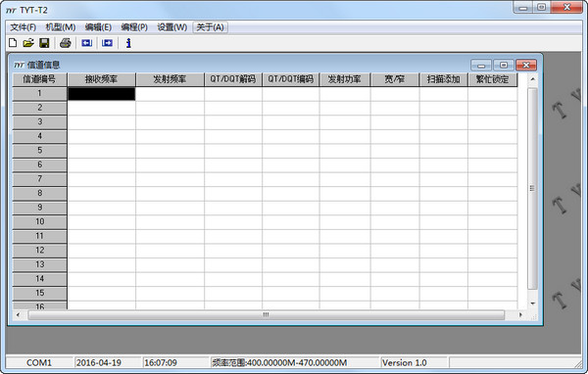The height and width of the screenshot is (374, 588).
Task: Select channel row 13 header
Action: coord(39,264)
